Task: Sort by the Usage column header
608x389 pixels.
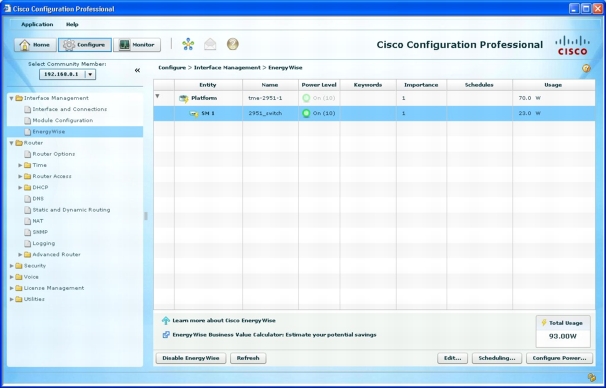Action: 553,85
